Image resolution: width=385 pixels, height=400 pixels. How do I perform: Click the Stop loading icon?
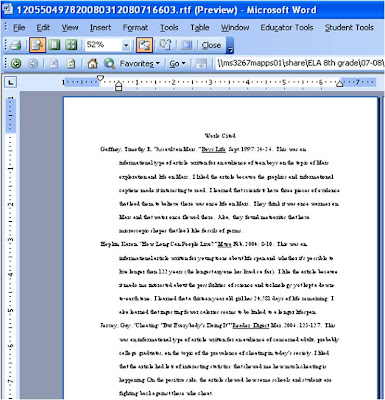pyautogui.click(x=54, y=63)
